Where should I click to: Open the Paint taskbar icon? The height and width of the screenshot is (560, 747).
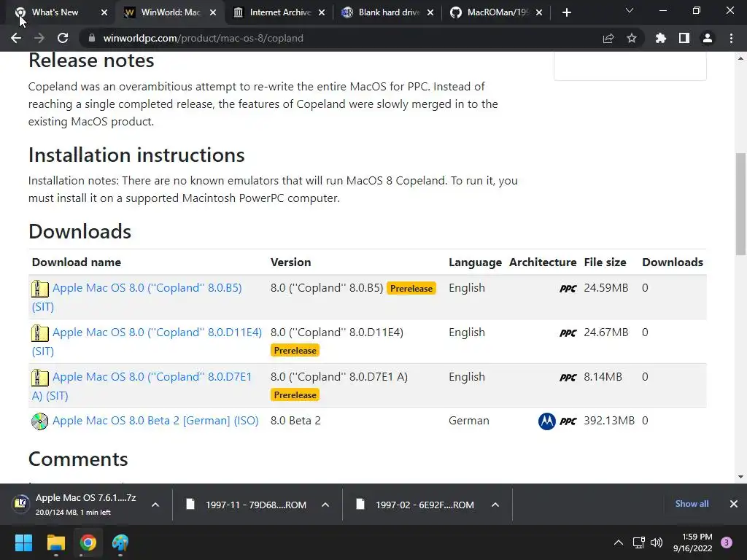pyautogui.click(x=120, y=542)
